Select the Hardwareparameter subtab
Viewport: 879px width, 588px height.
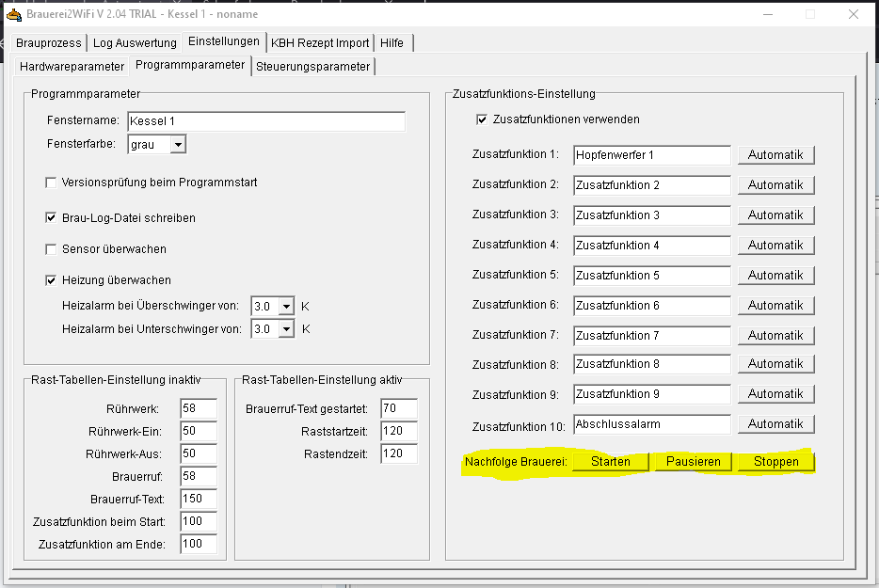coord(72,66)
